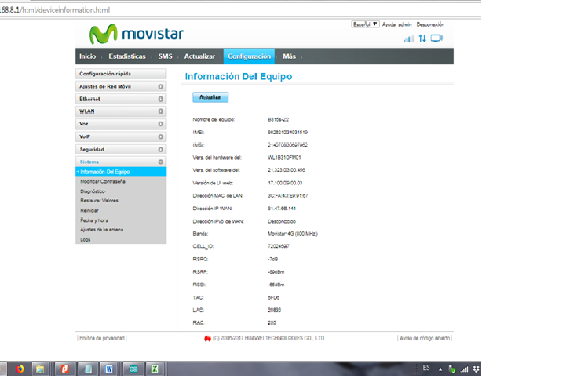Click the Política de privacidad link
This screenshot has height=378, width=588.
click(101, 338)
